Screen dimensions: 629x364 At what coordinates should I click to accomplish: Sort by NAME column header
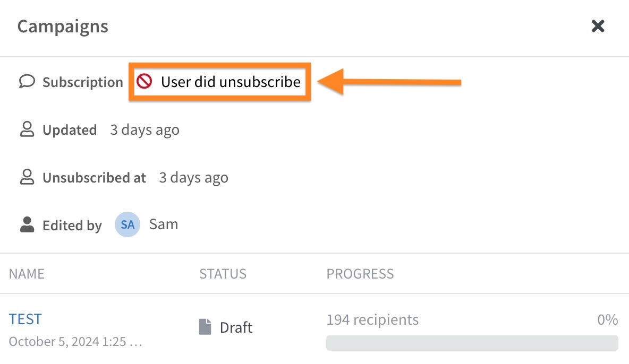click(x=27, y=274)
